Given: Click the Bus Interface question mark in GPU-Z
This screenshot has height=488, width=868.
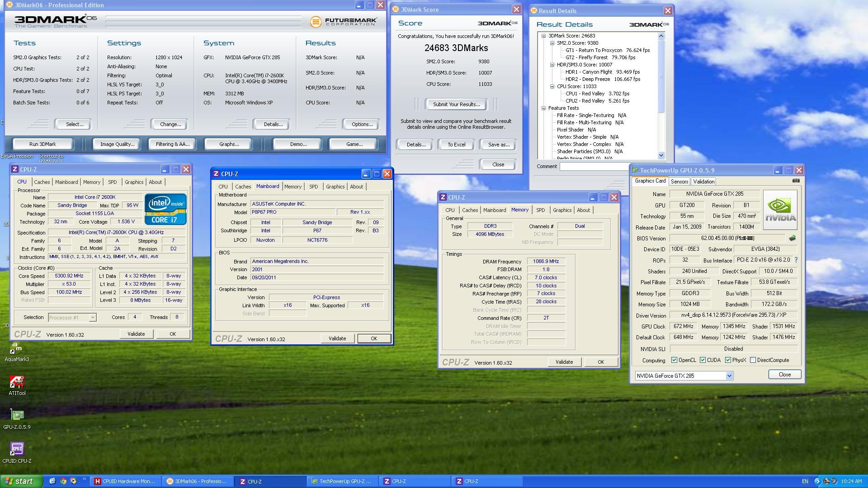Looking at the screenshot, I should [x=796, y=260].
